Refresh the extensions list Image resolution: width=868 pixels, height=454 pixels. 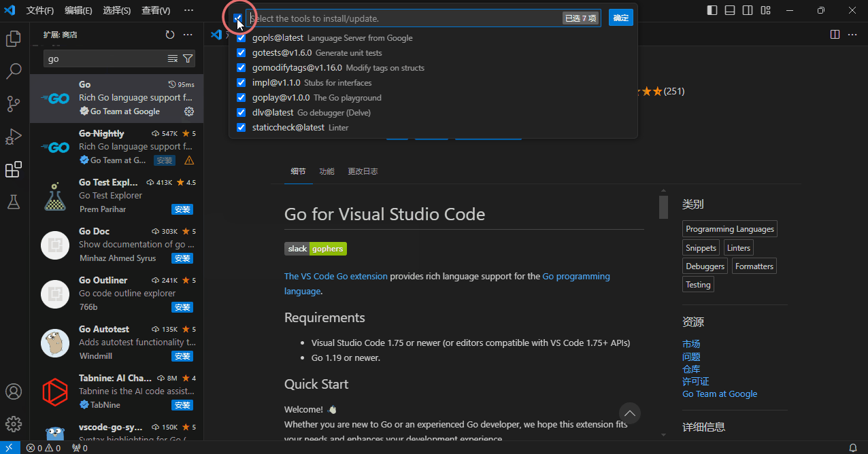pyautogui.click(x=170, y=35)
